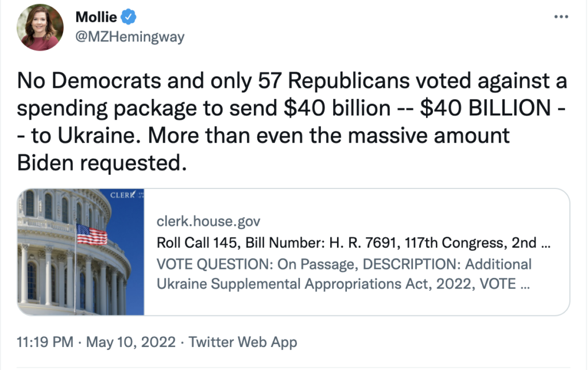Click the tweet's first line about Democrats
Screen dimensions: 588x370
(292, 82)
